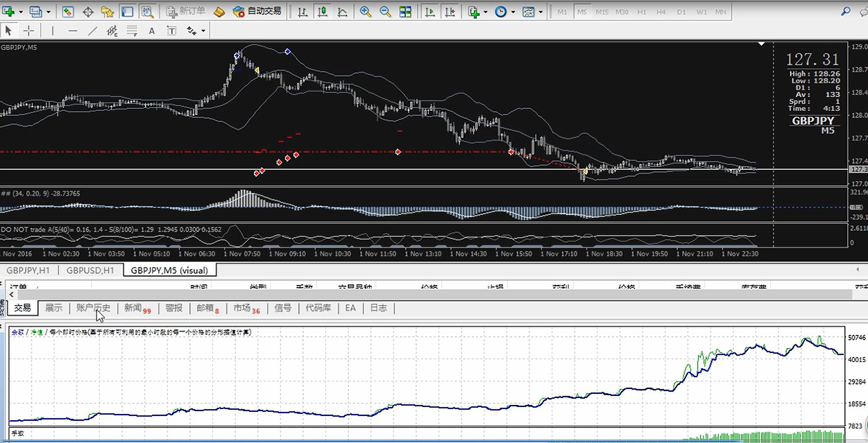868x443 pixels.
Task: Click the profiles icon
Action: coord(35,12)
